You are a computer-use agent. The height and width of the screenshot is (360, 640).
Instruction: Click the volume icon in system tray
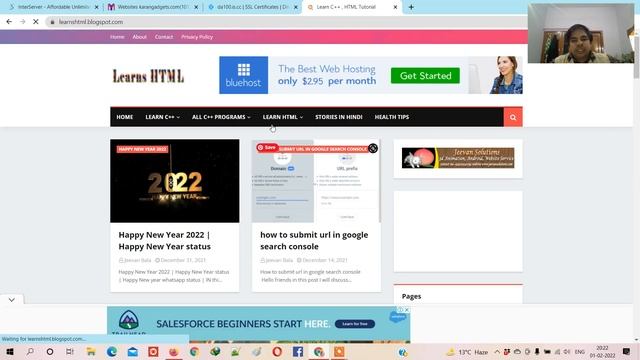coord(567,352)
